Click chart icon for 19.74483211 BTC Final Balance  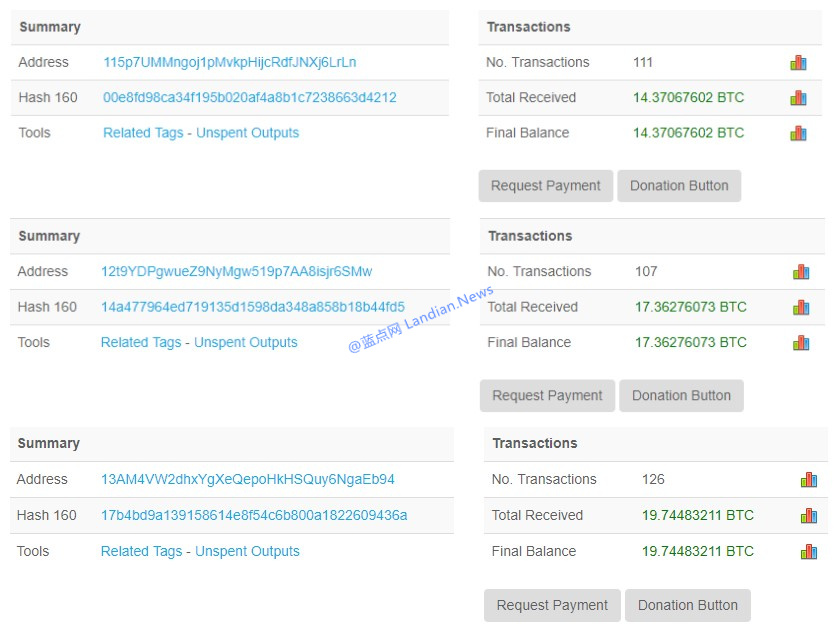tap(809, 551)
